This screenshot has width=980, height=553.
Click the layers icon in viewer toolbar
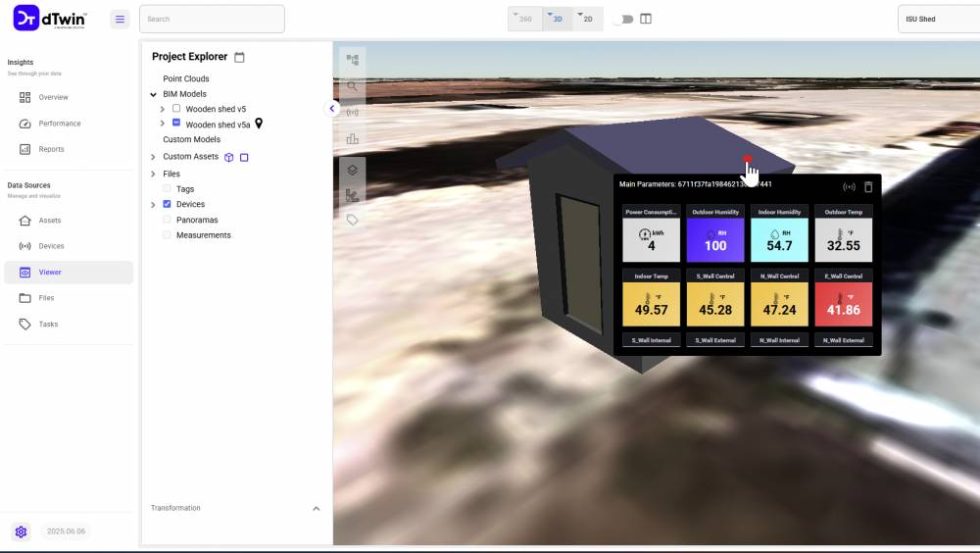pos(352,170)
